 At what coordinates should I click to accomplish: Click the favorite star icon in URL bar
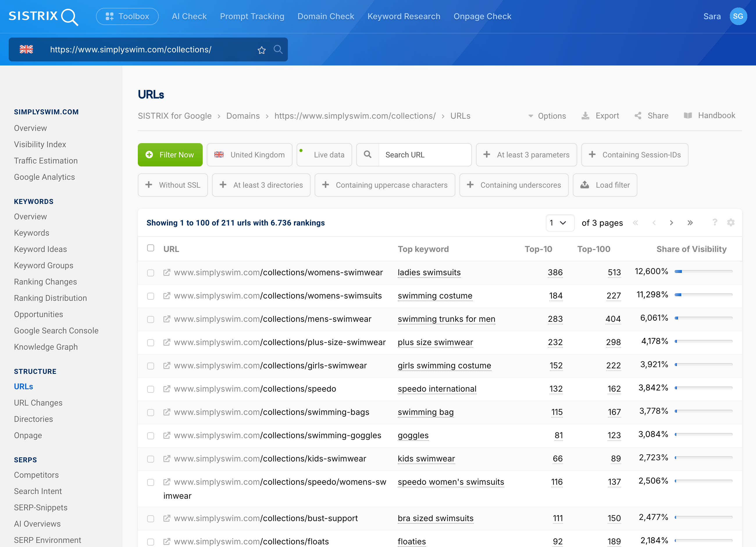click(262, 50)
